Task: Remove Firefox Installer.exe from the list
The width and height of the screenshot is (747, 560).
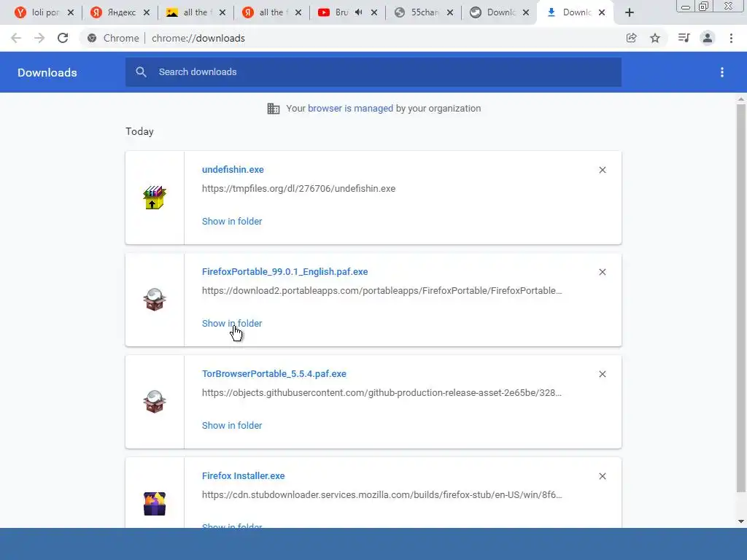Action: click(x=602, y=476)
